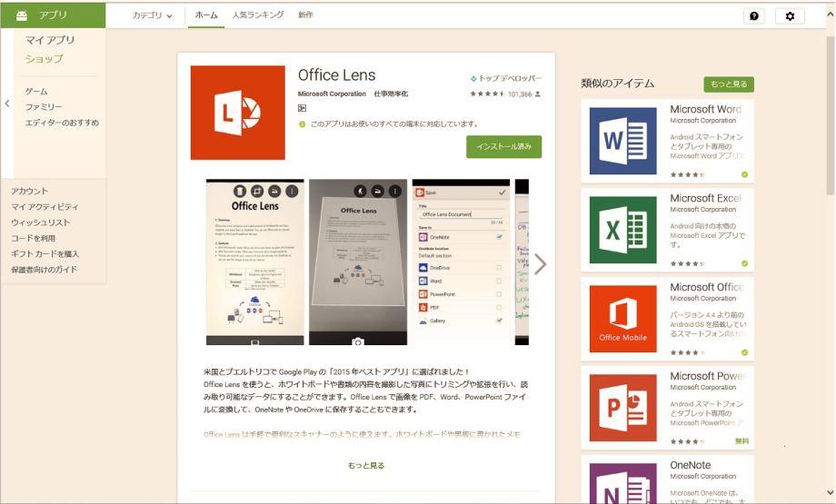Click Microsoft Corporation developer link under Office Lens
Screen dimensions: 836x504
point(332,94)
